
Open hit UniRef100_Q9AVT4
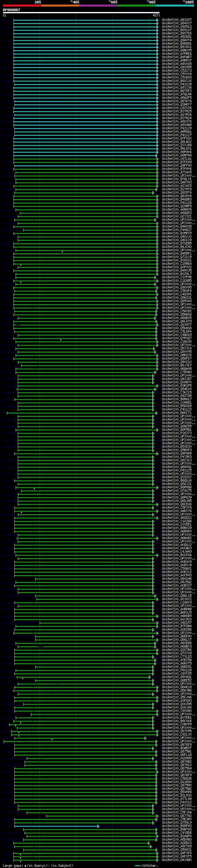point(176,40)
